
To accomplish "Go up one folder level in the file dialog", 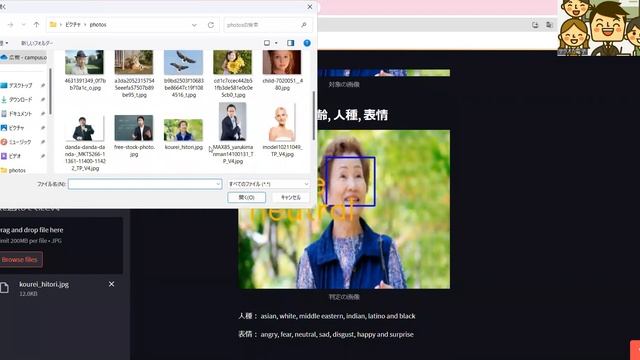I will 36,25.
